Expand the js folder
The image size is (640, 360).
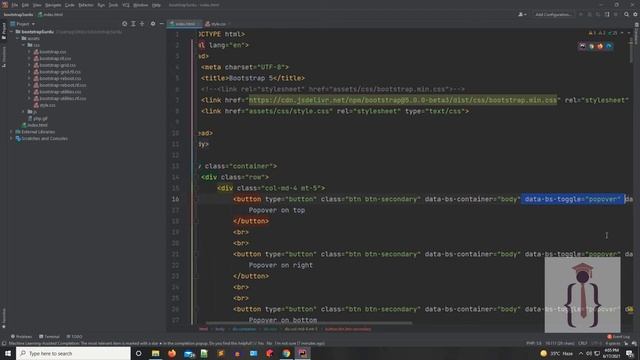(23, 111)
